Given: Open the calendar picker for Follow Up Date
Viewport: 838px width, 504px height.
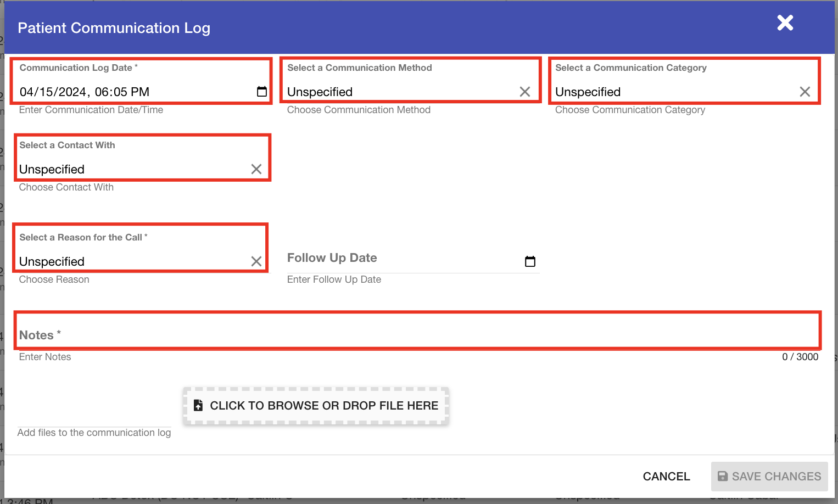Looking at the screenshot, I should pyautogui.click(x=529, y=261).
